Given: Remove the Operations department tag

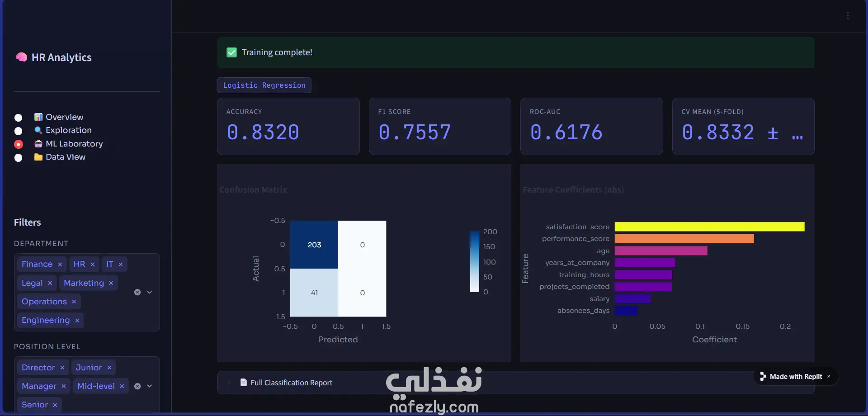Looking at the screenshot, I should point(74,302).
